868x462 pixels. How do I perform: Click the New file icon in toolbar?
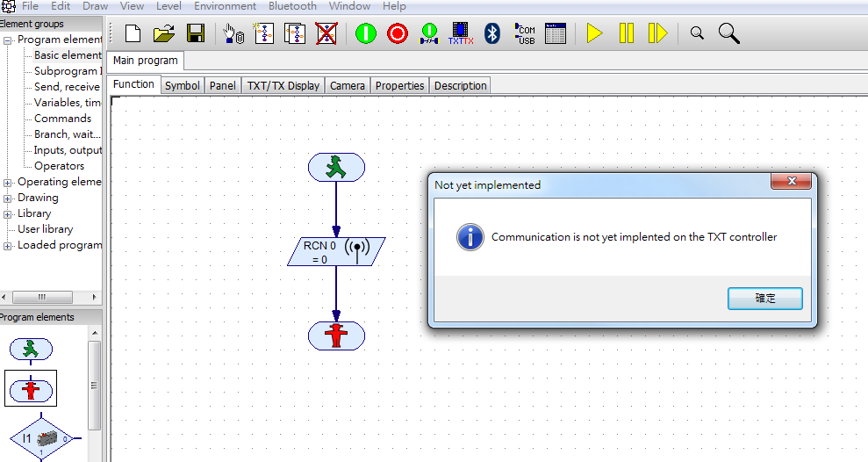click(133, 34)
